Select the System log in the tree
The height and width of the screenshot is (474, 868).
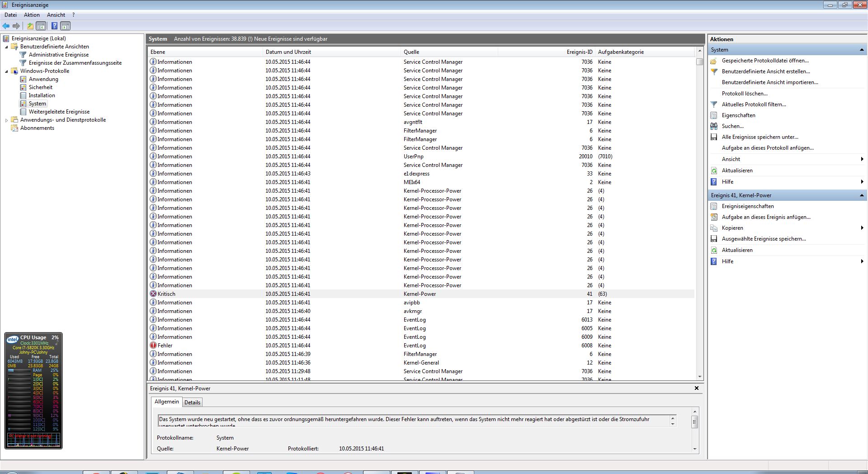pyautogui.click(x=38, y=104)
